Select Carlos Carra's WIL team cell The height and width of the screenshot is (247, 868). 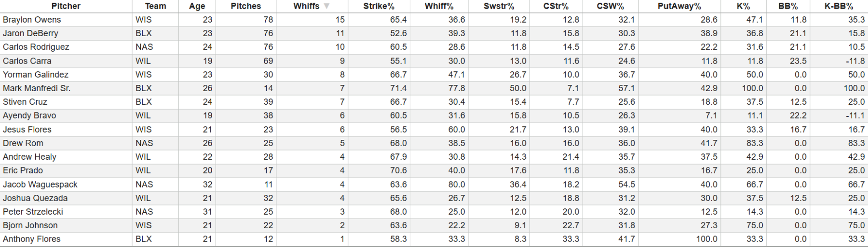(x=143, y=61)
